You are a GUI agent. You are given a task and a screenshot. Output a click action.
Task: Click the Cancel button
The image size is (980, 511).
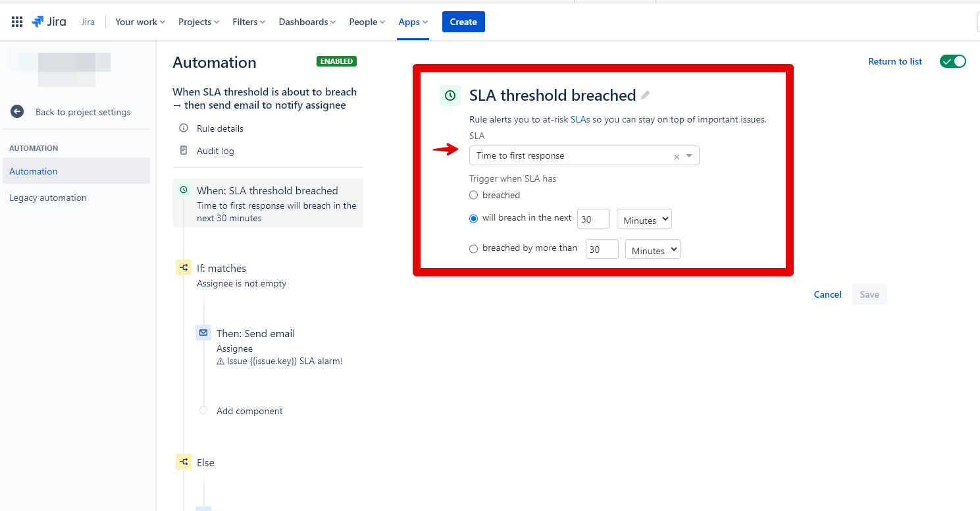[x=827, y=294]
